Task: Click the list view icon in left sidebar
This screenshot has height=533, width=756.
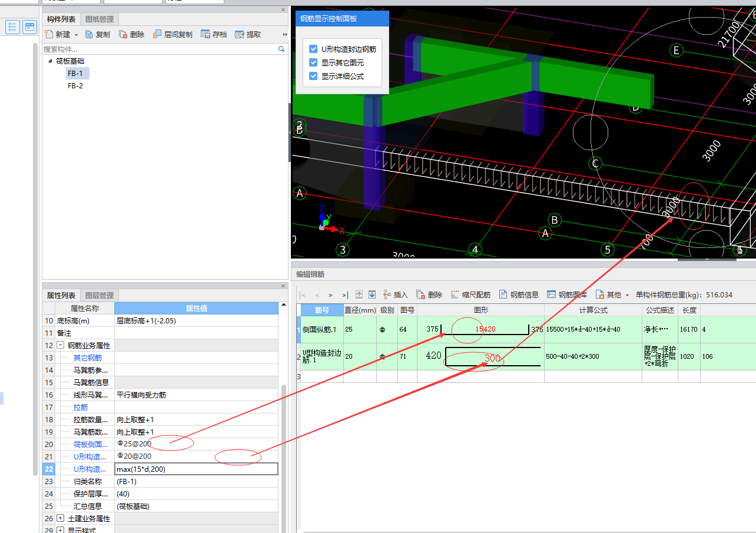Action: [13, 27]
